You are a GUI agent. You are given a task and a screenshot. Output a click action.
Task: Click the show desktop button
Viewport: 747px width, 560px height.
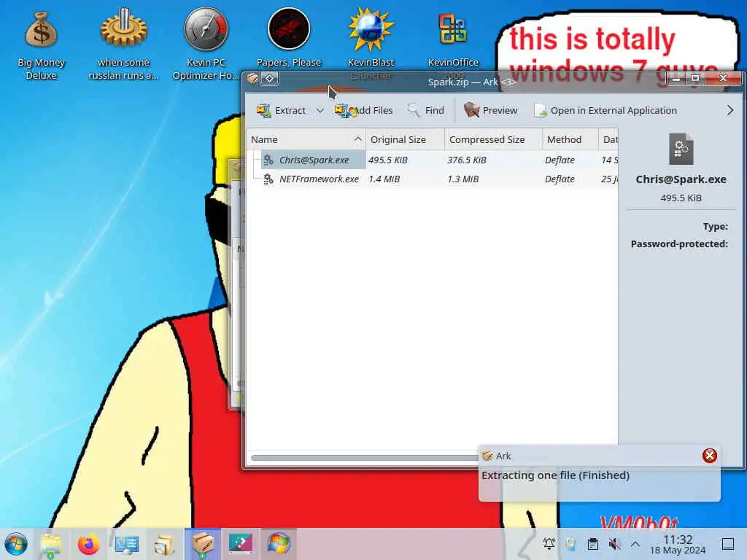click(x=728, y=544)
